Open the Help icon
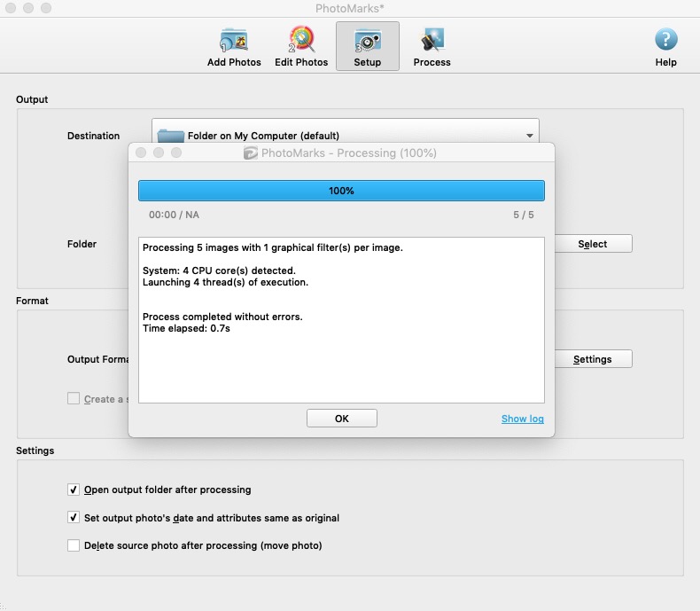The image size is (700, 611). pos(665,47)
